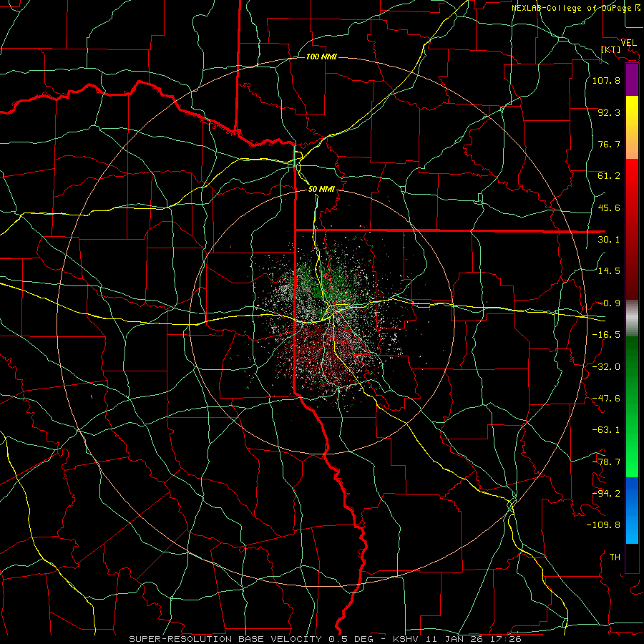
Task: Click the TH threshold label
Action: click(615, 557)
